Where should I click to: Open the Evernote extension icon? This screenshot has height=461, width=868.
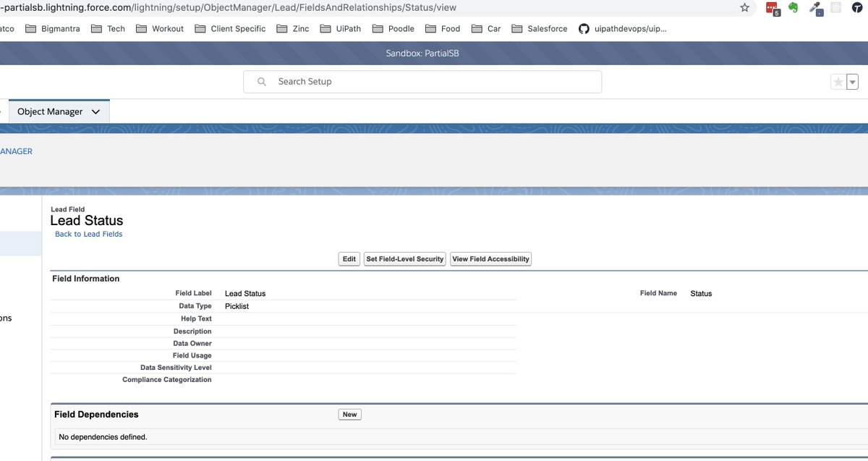coord(793,7)
